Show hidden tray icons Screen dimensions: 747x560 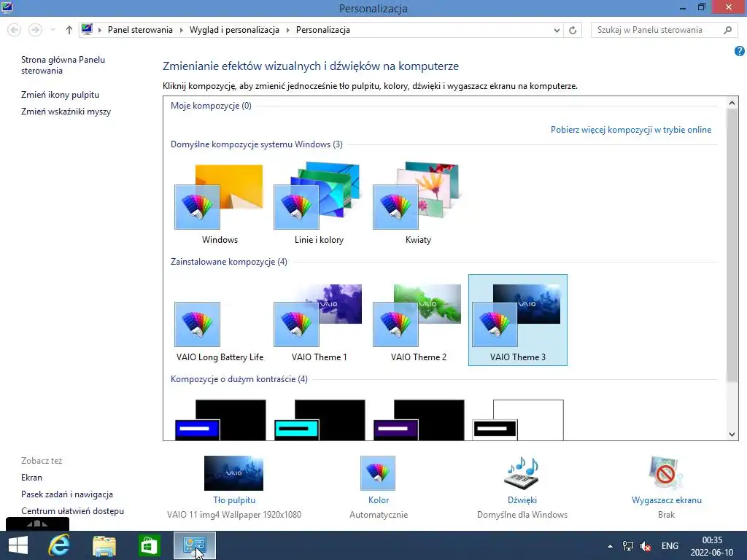coord(610,546)
